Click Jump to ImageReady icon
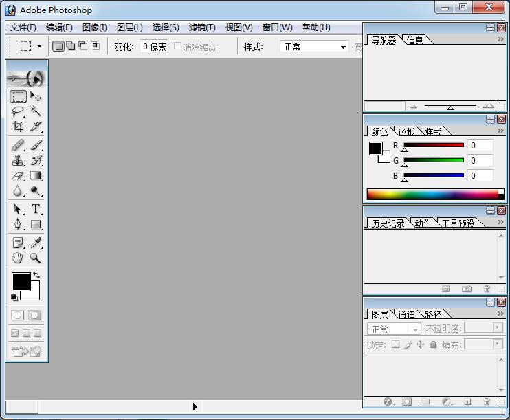Image resolution: width=510 pixels, height=420 pixels. tap(27, 351)
